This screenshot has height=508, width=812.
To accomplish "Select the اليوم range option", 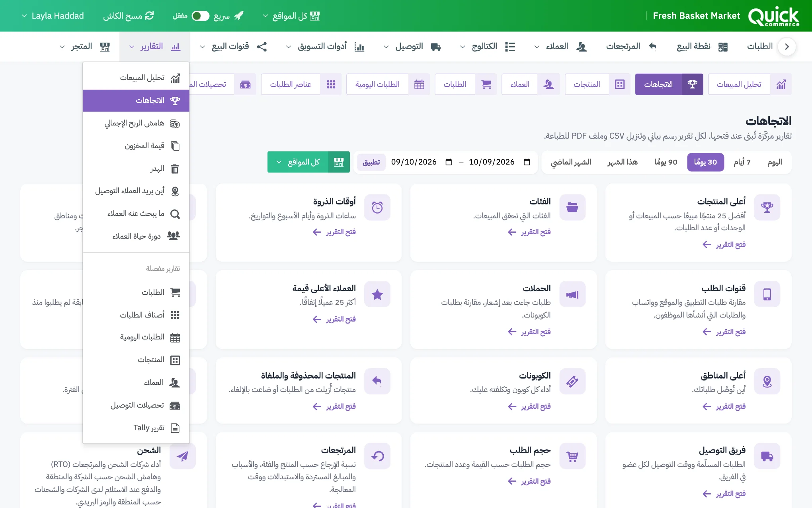I will pos(775,162).
